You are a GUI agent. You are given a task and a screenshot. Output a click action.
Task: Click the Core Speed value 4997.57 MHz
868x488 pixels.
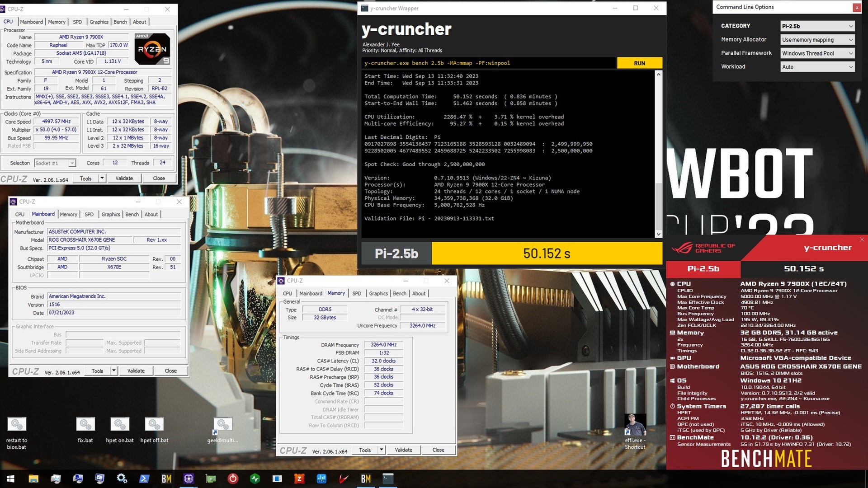57,122
